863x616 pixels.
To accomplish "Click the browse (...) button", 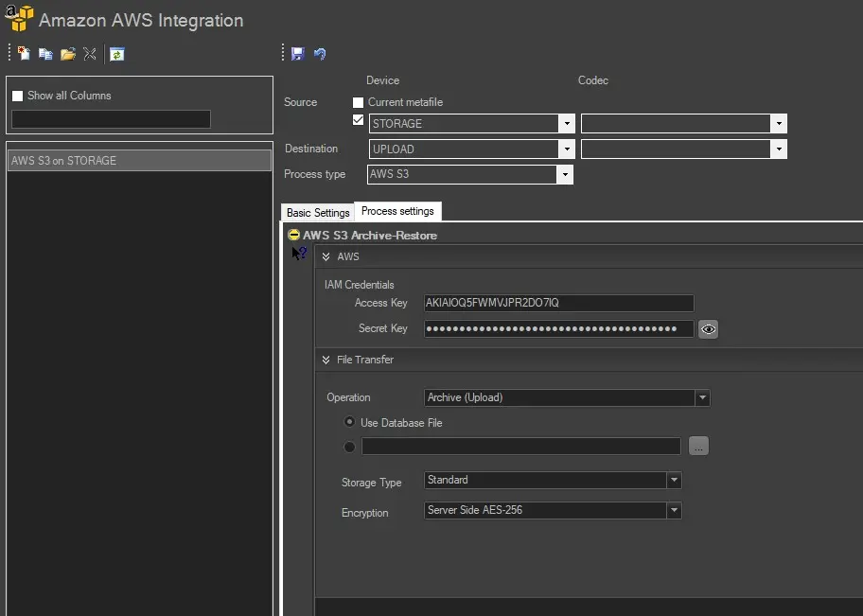I will [x=698, y=447].
